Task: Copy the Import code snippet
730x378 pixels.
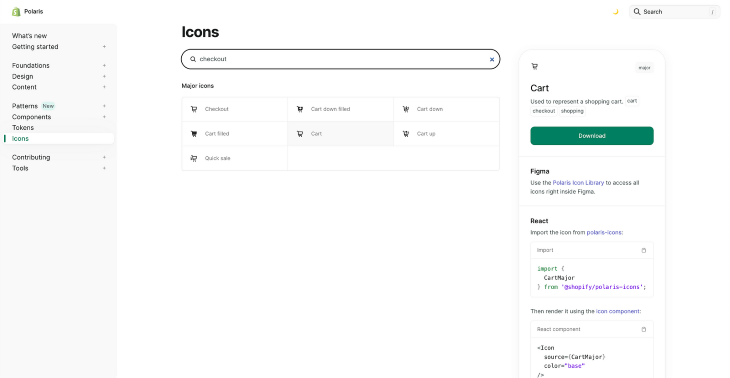Action: [x=644, y=250]
